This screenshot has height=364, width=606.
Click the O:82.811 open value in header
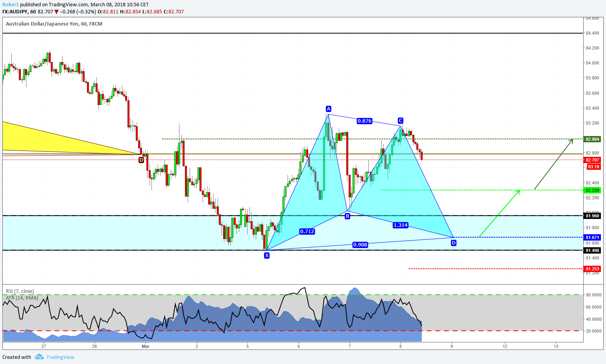[x=108, y=12]
